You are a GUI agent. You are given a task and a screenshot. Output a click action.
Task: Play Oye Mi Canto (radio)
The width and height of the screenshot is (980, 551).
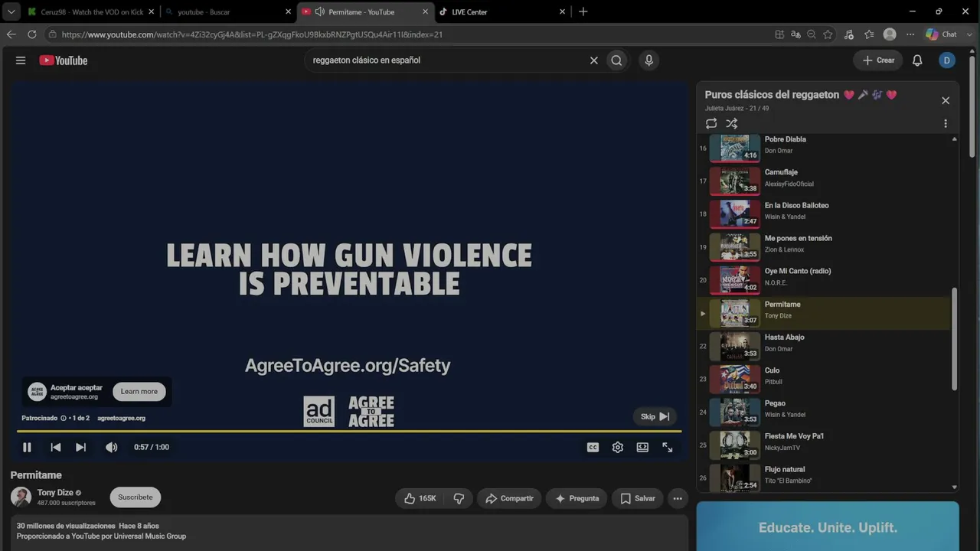click(824, 279)
